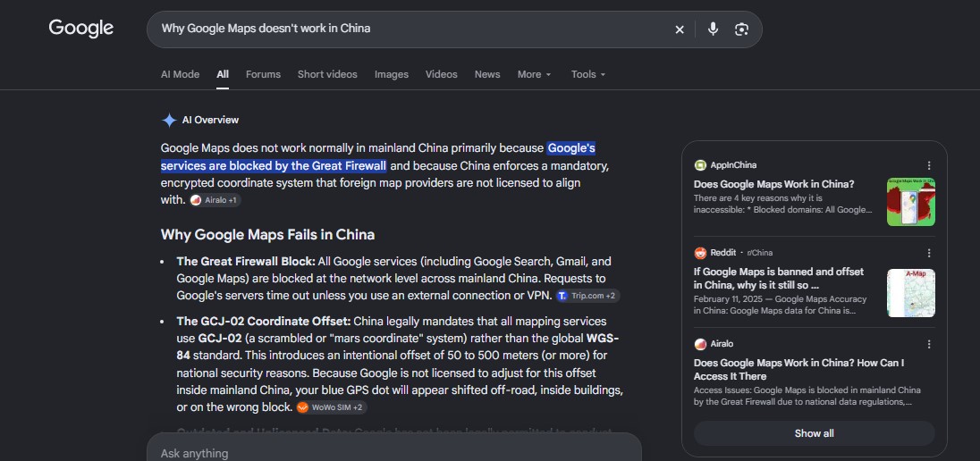980x461 pixels.
Task: Open three-dot menu for Reddit result
Action: point(929,253)
